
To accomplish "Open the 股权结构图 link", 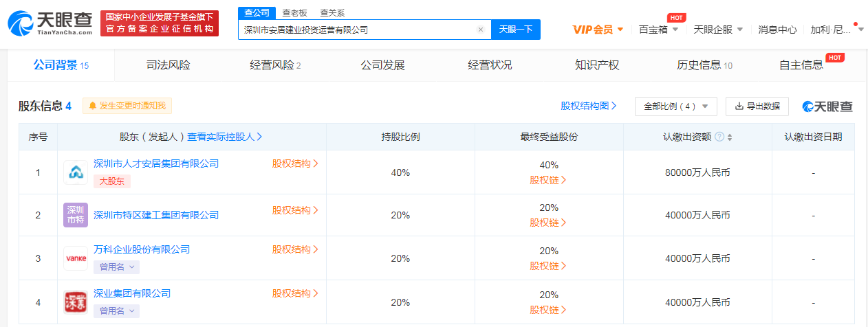I will pos(588,106).
